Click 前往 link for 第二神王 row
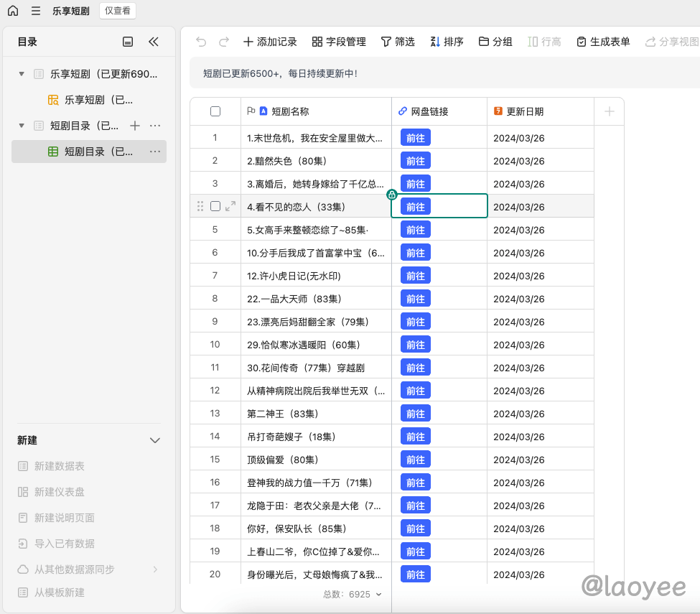This screenshot has height=614, width=700. click(416, 414)
